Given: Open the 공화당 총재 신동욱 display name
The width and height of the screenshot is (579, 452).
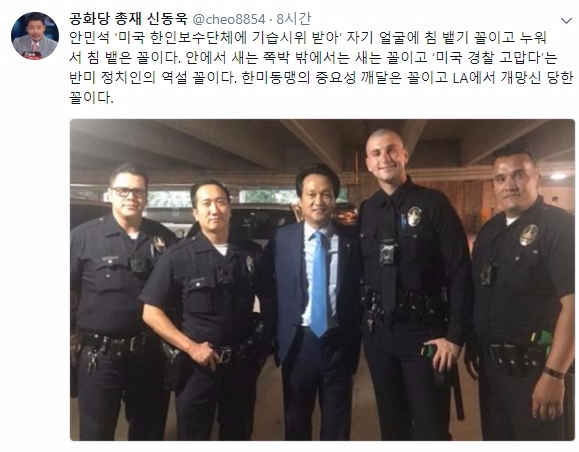Looking at the screenshot, I should 128,19.
